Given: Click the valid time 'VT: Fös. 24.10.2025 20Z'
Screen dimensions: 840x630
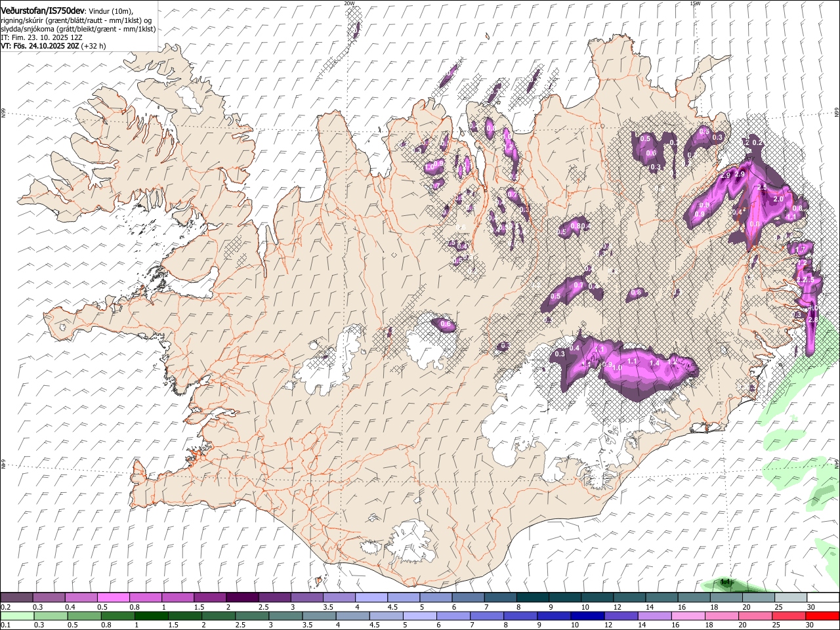Looking at the screenshot, I should coord(40,46).
